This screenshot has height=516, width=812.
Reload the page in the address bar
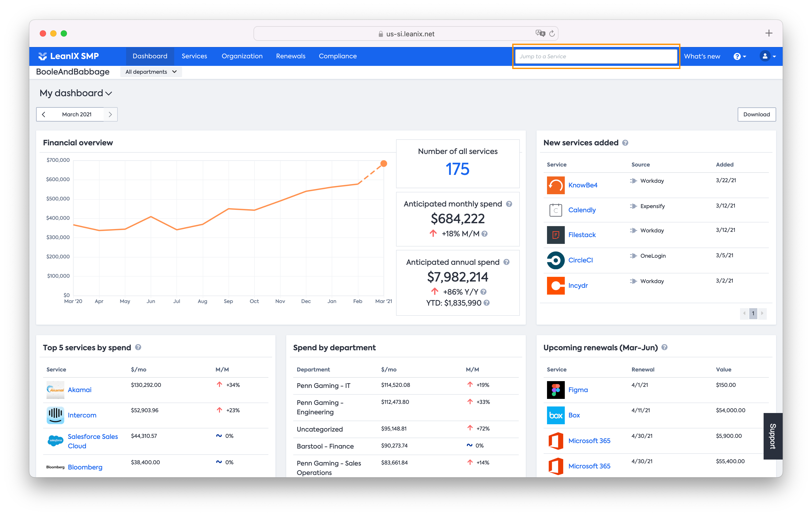[x=552, y=33]
